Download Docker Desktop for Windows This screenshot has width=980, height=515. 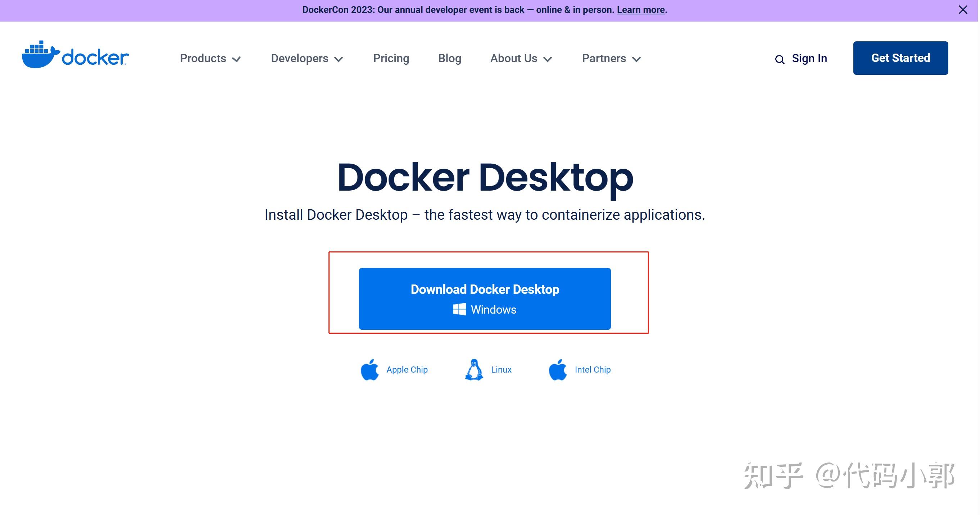[x=485, y=299]
